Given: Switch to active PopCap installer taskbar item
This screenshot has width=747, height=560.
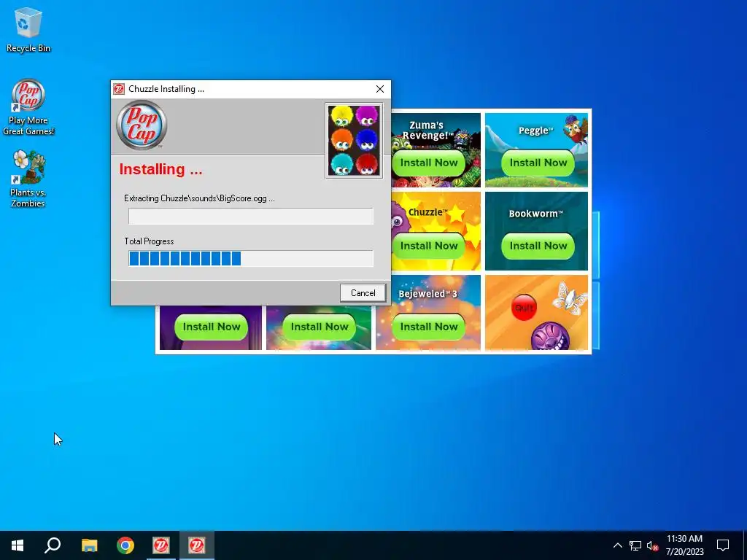Looking at the screenshot, I should click(x=197, y=545).
